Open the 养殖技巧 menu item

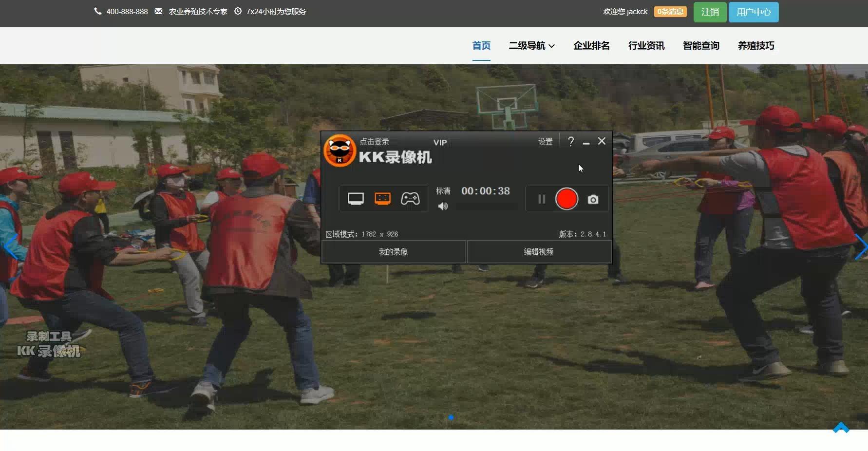point(755,45)
